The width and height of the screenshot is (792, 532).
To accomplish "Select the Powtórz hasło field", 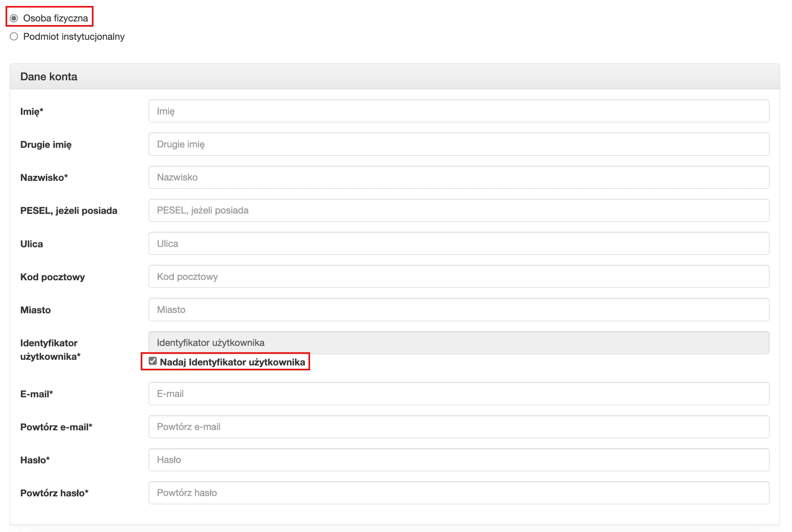I will [x=458, y=493].
